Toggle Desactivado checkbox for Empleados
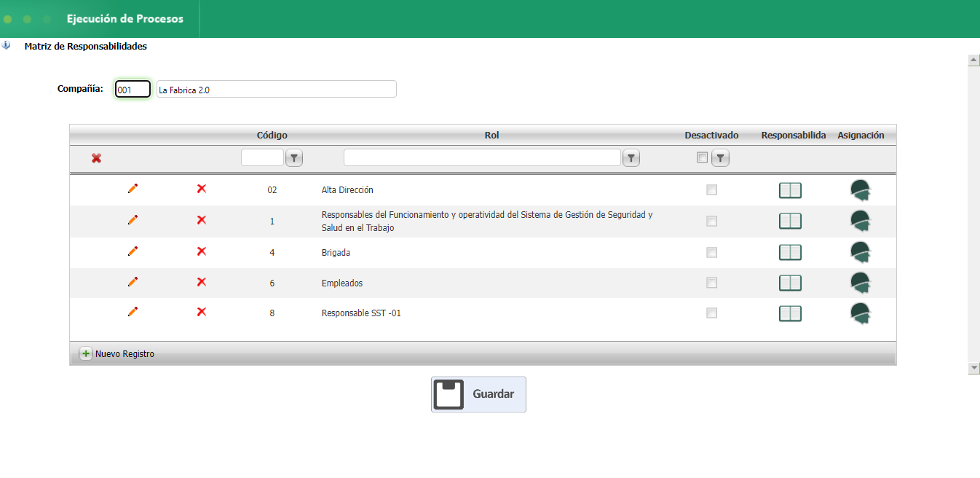This screenshot has width=980, height=478. point(711,283)
